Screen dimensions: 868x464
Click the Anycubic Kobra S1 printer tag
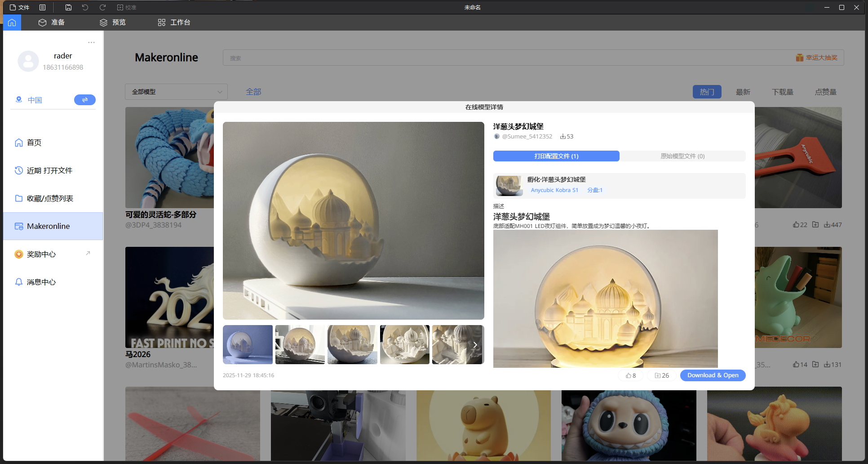pos(554,190)
